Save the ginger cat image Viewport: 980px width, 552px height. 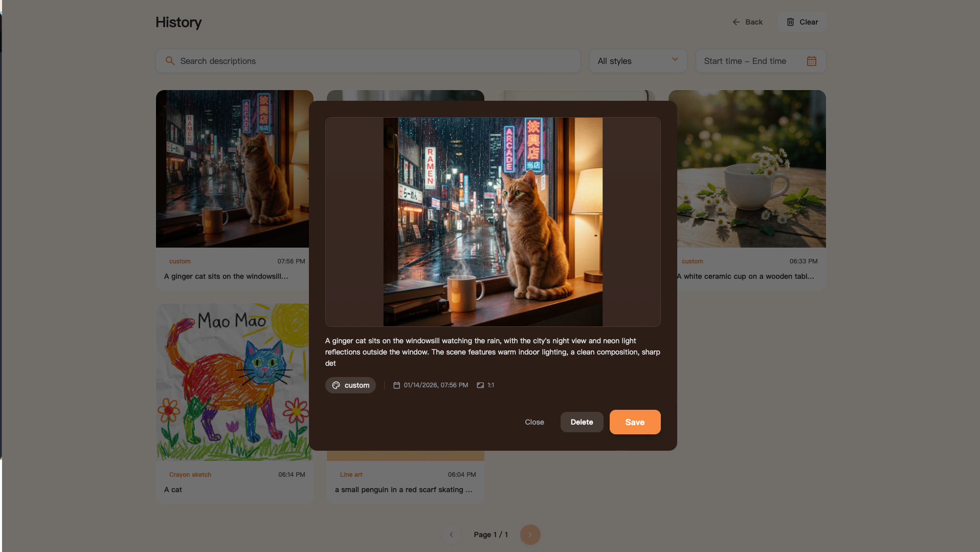coord(635,422)
